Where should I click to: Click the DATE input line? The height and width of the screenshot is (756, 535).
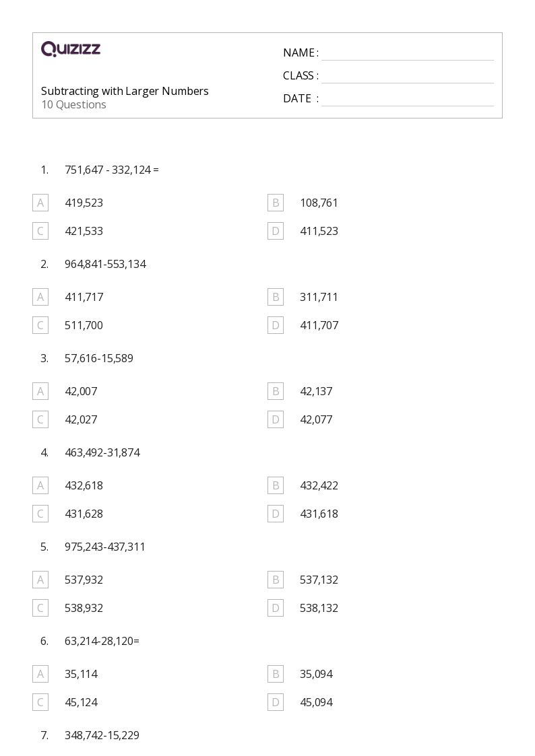click(x=407, y=99)
